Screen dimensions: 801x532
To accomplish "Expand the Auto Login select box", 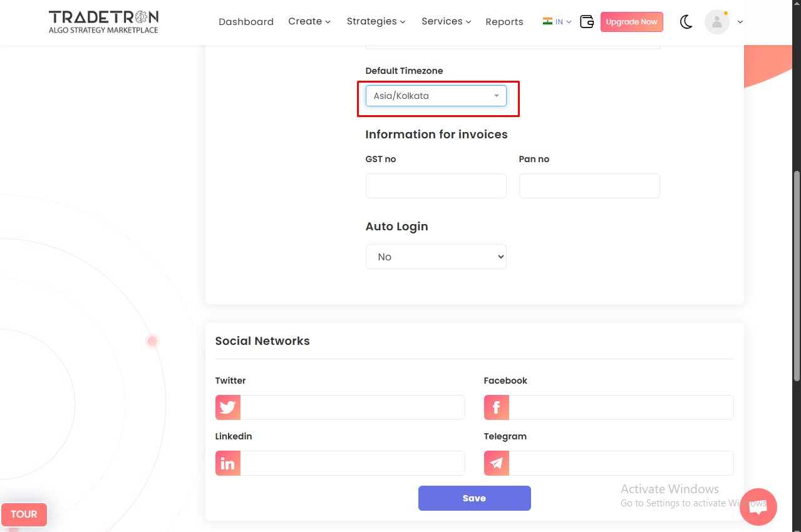I will [x=436, y=257].
